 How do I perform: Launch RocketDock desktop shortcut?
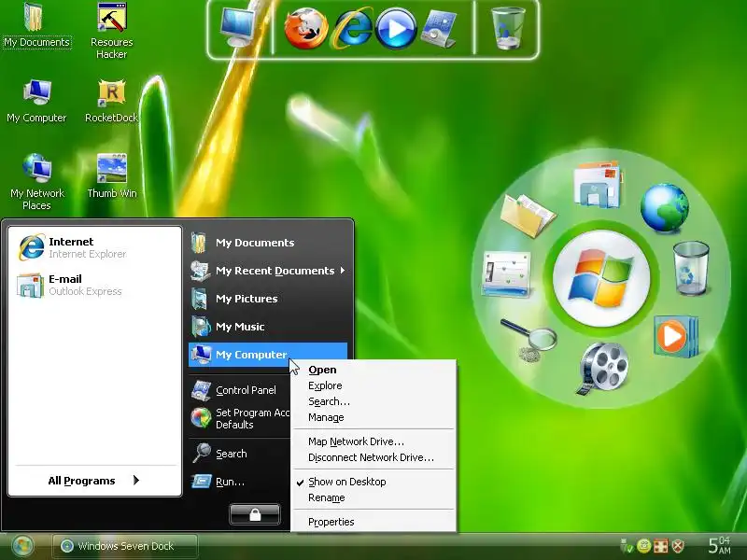(x=111, y=101)
